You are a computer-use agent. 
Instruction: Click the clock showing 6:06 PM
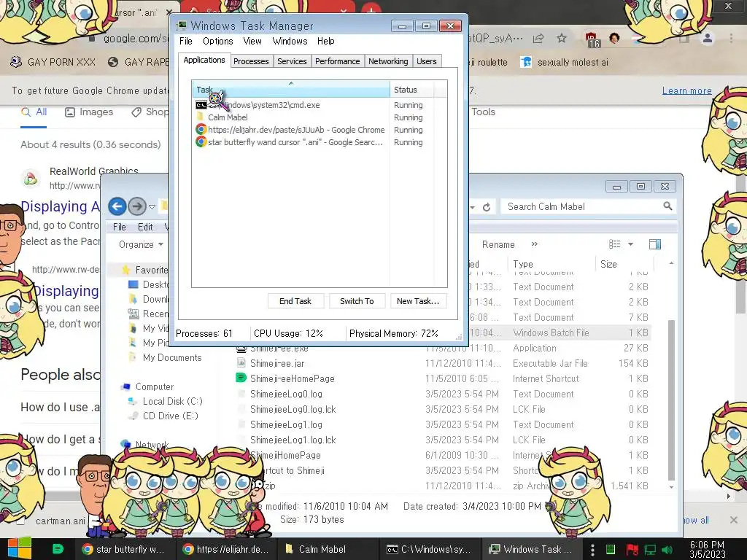click(x=708, y=550)
